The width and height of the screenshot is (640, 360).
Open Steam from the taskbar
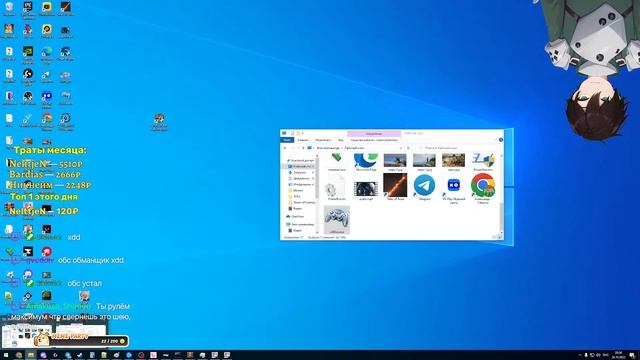click(80, 355)
